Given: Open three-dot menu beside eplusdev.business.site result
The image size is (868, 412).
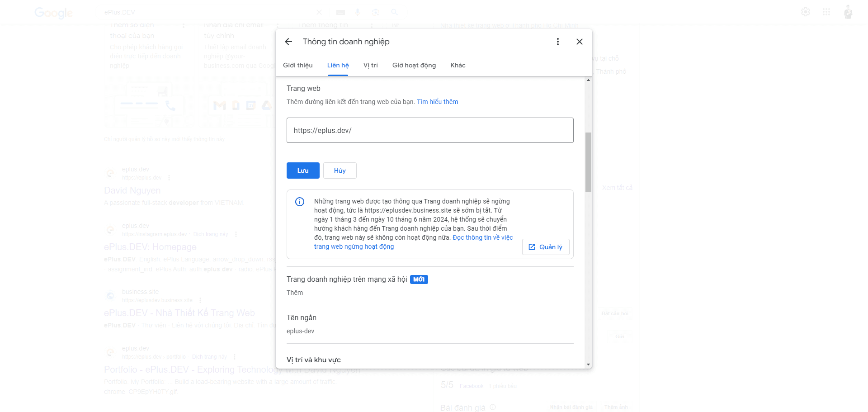Looking at the screenshot, I should click(200, 300).
